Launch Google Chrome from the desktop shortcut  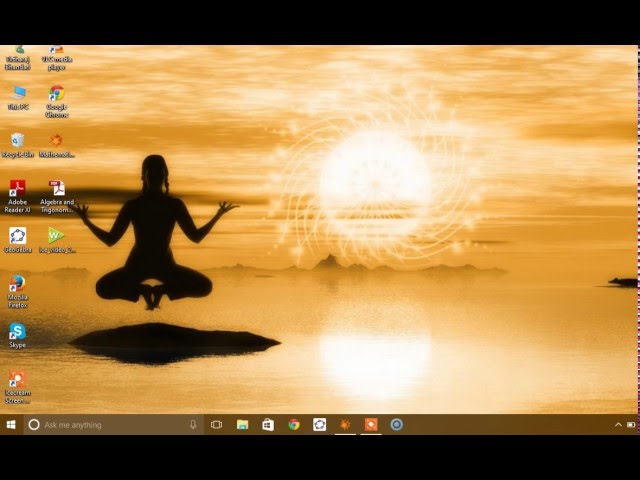pos(57,101)
